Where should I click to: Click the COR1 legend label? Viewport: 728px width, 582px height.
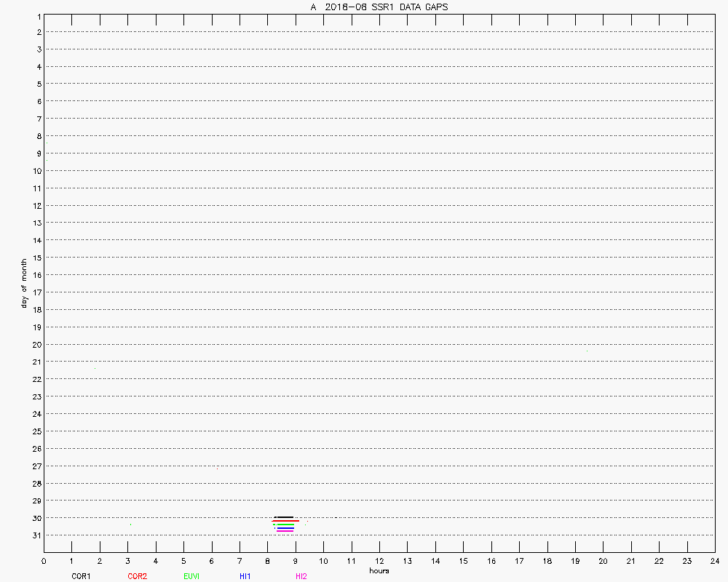pos(81,576)
